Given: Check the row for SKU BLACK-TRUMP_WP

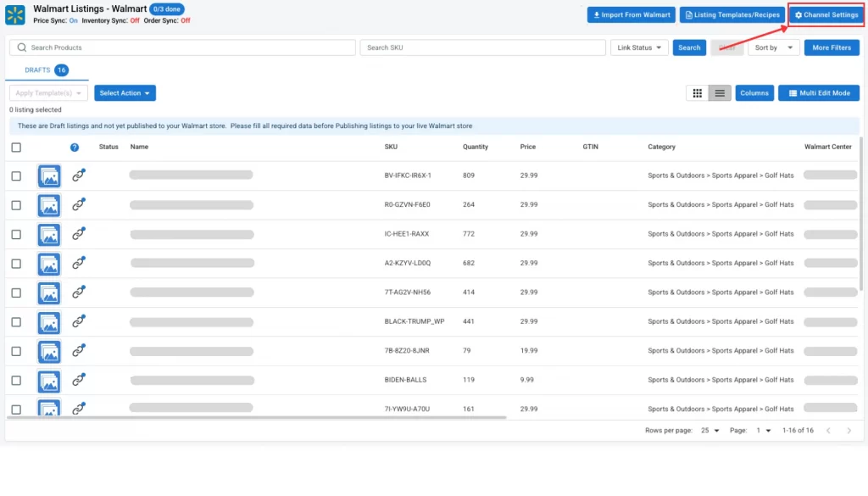Looking at the screenshot, I should 16,322.
